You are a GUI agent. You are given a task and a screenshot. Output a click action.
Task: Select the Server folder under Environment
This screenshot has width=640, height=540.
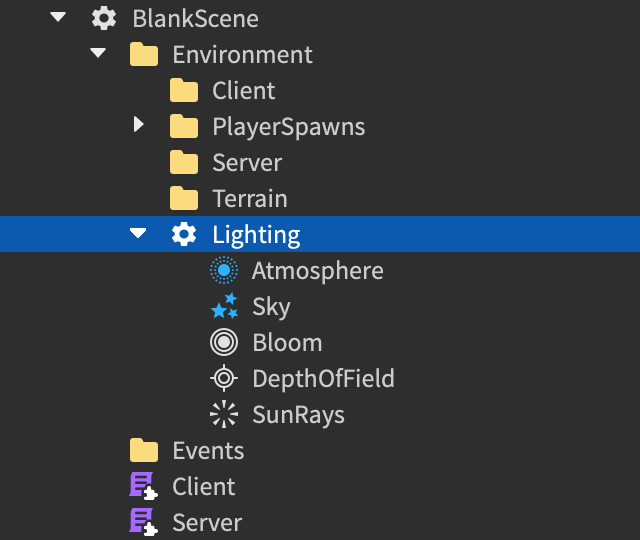(247, 163)
